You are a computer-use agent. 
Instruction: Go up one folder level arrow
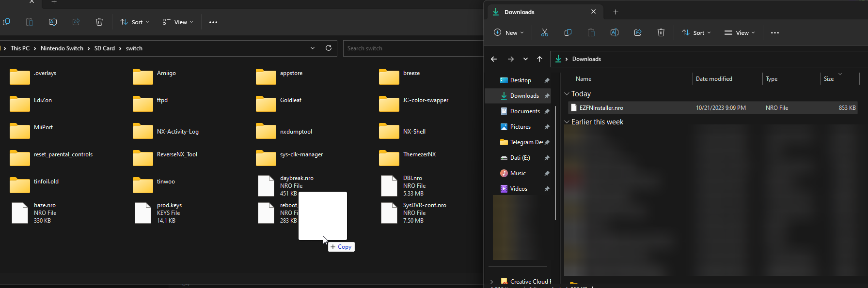(x=539, y=59)
